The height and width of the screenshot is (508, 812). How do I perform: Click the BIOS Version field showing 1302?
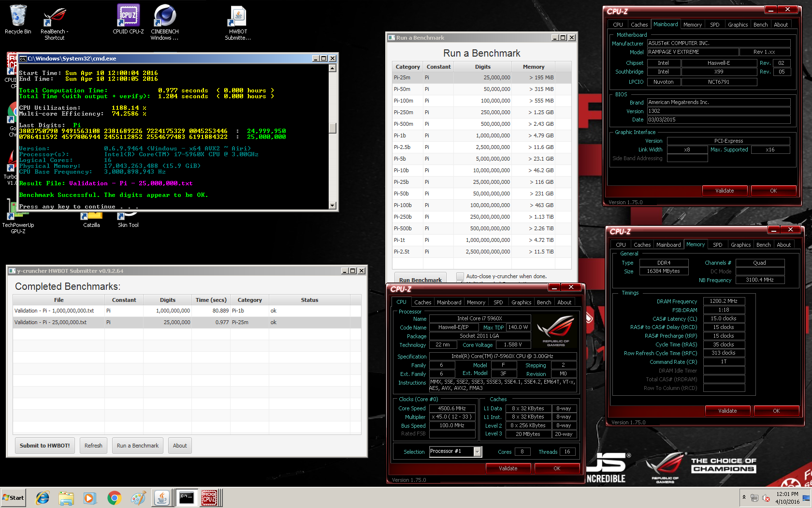(719, 111)
